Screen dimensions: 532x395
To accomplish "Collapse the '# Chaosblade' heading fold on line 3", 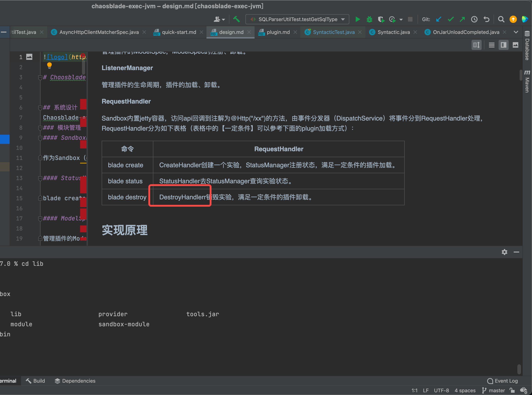I will 40,77.
